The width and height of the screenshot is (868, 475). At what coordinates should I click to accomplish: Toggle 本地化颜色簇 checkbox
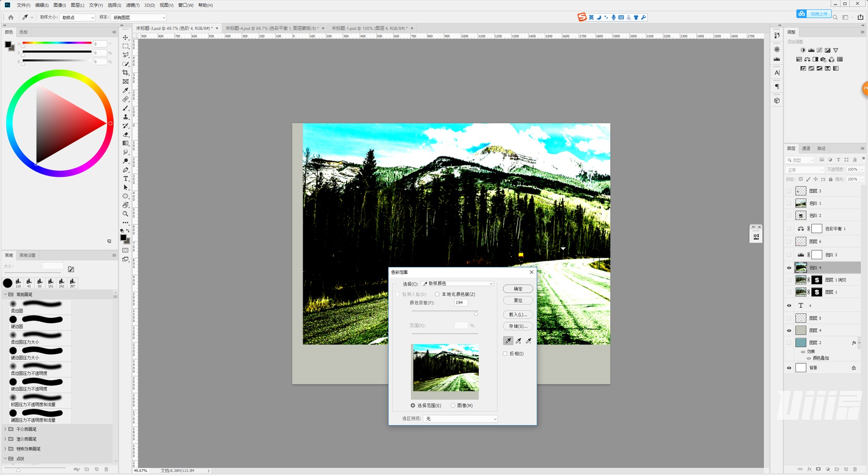click(x=437, y=294)
